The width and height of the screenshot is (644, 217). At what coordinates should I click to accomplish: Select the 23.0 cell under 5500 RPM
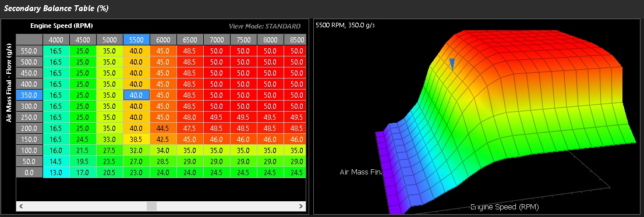[136, 172]
